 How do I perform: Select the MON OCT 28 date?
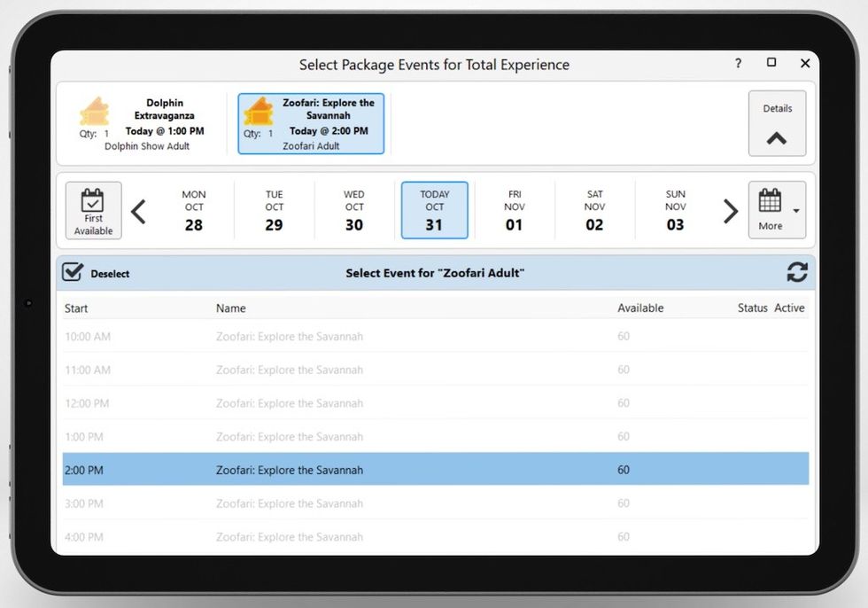tap(194, 210)
